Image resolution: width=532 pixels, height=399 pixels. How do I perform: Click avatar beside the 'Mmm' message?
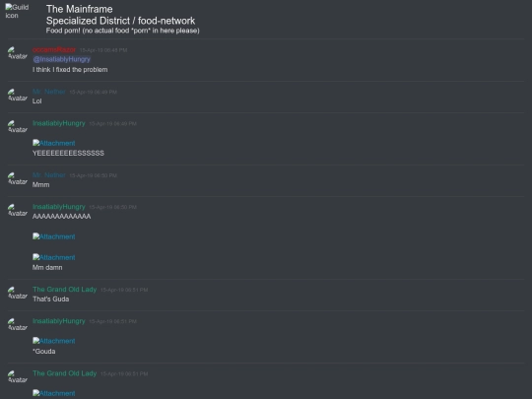click(18, 178)
